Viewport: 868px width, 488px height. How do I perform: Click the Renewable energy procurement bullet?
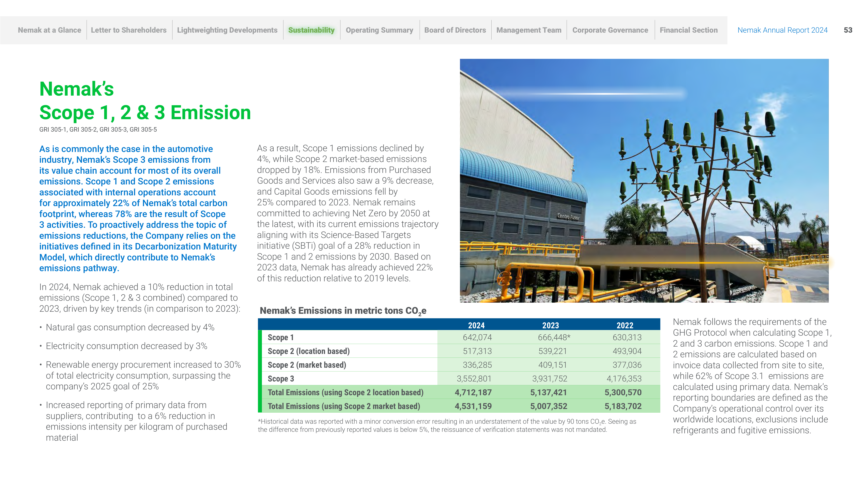click(x=140, y=375)
